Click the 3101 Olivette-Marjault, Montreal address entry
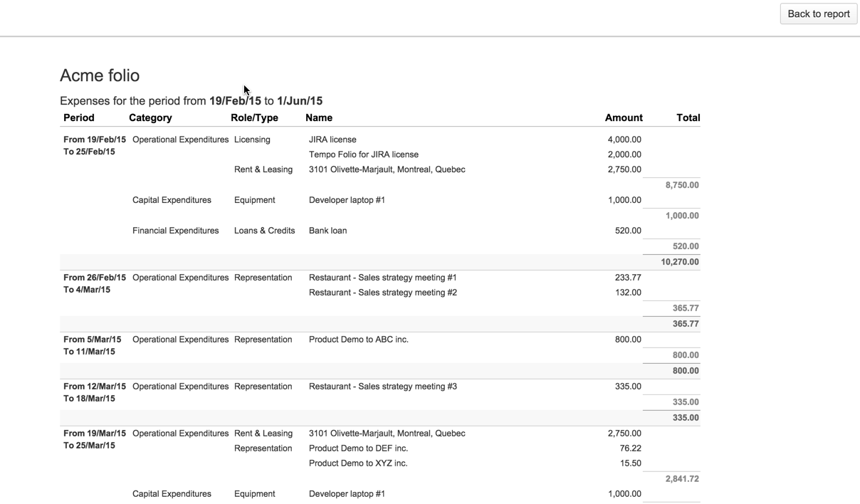The height and width of the screenshot is (504, 860). (387, 169)
